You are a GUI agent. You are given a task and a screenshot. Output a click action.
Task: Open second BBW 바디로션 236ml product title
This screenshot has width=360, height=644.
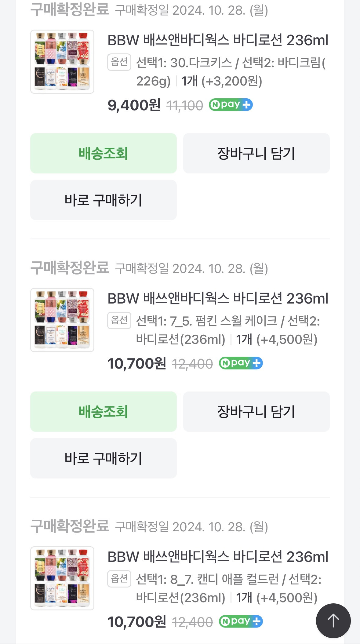coord(218,299)
